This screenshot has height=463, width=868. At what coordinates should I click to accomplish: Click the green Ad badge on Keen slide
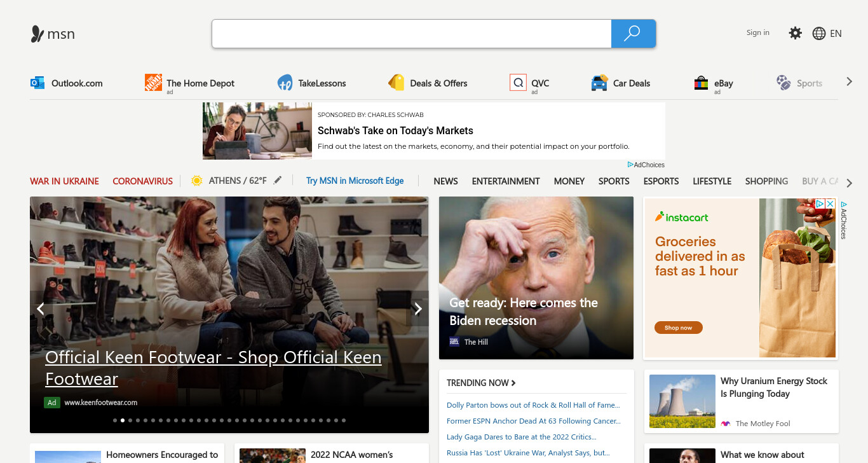[x=52, y=403]
